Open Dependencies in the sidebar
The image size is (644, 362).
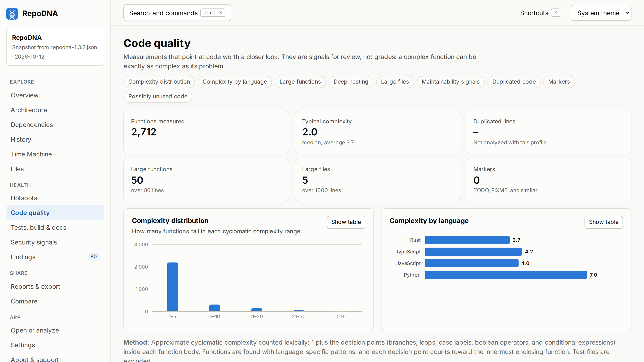(55, 125)
